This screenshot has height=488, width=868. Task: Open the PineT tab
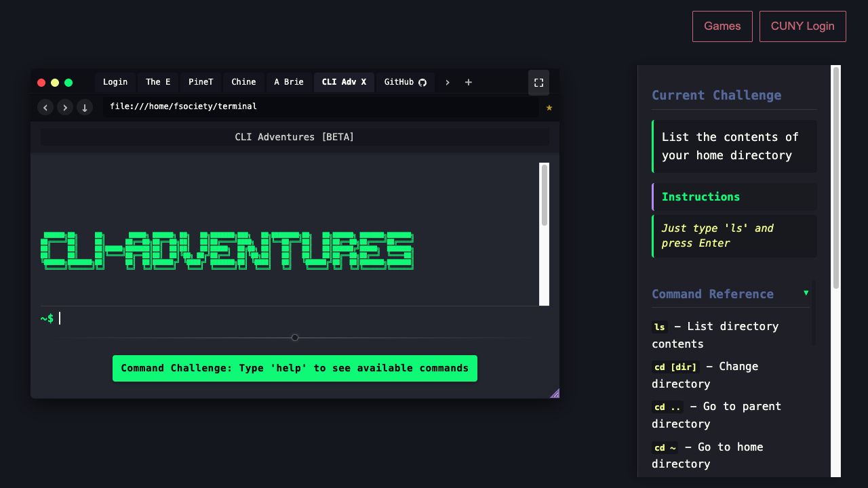coord(201,82)
